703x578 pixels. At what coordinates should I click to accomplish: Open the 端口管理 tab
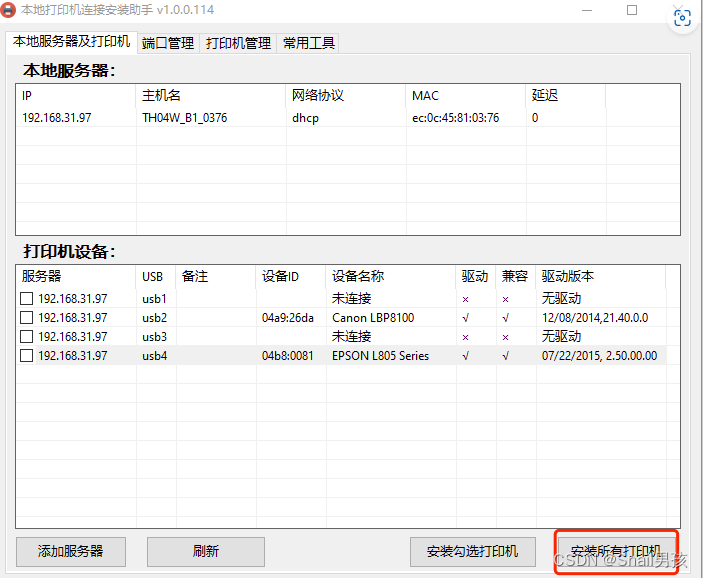[x=168, y=43]
